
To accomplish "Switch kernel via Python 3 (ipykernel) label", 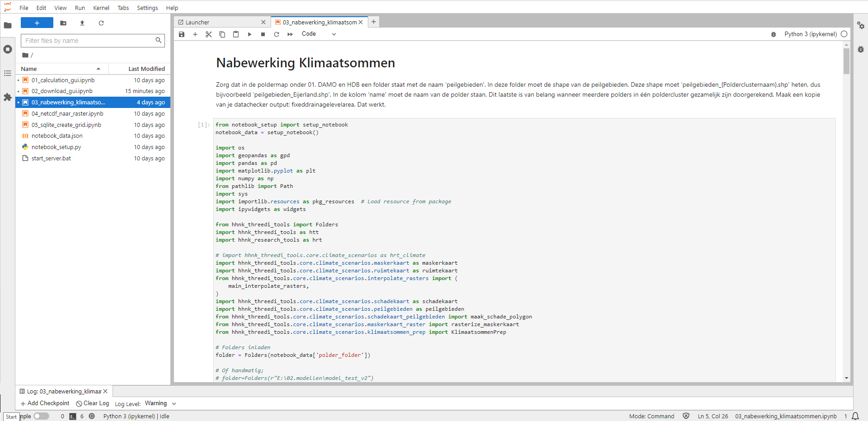I will point(811,34).
